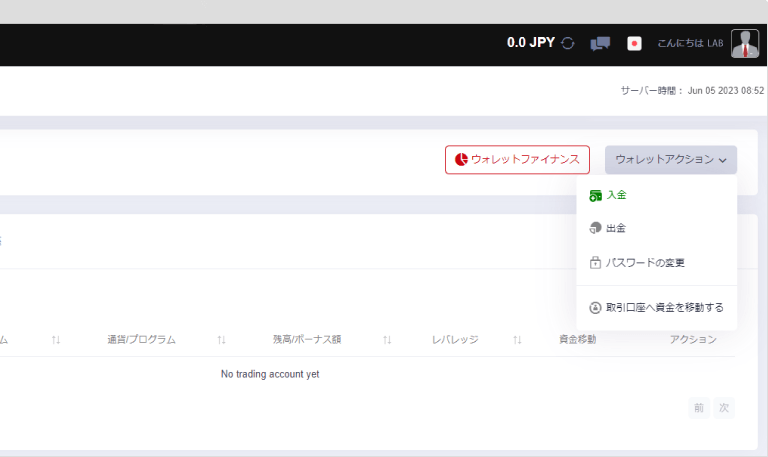Click the アクション column header

click(693, 339)
